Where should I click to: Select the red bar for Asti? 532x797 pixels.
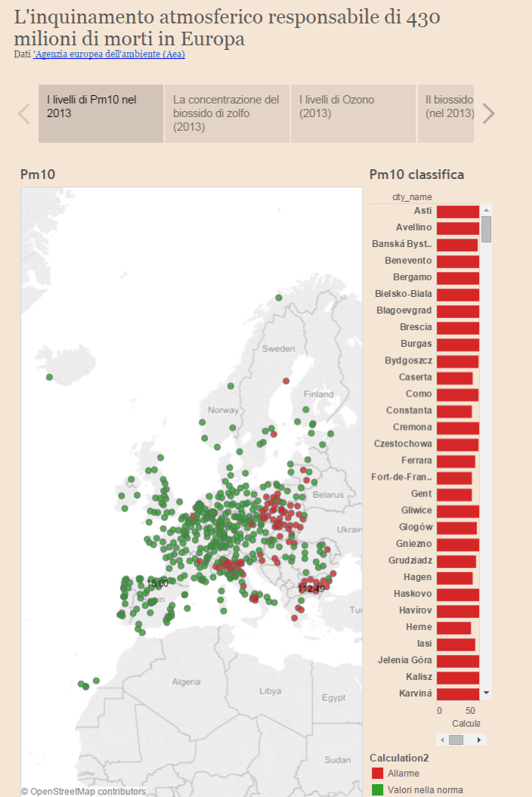[x=458, y=212]
